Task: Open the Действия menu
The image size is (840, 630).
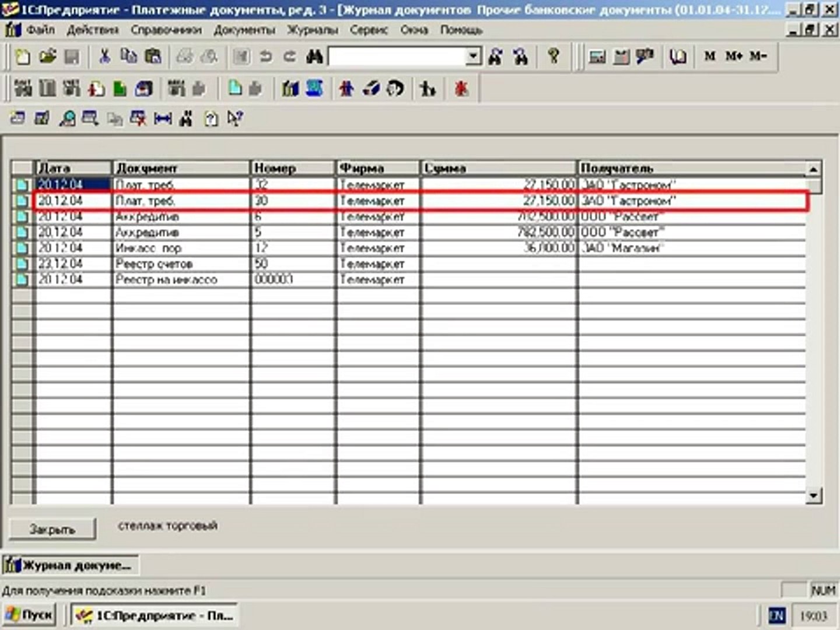Action: tap(93, 29)
